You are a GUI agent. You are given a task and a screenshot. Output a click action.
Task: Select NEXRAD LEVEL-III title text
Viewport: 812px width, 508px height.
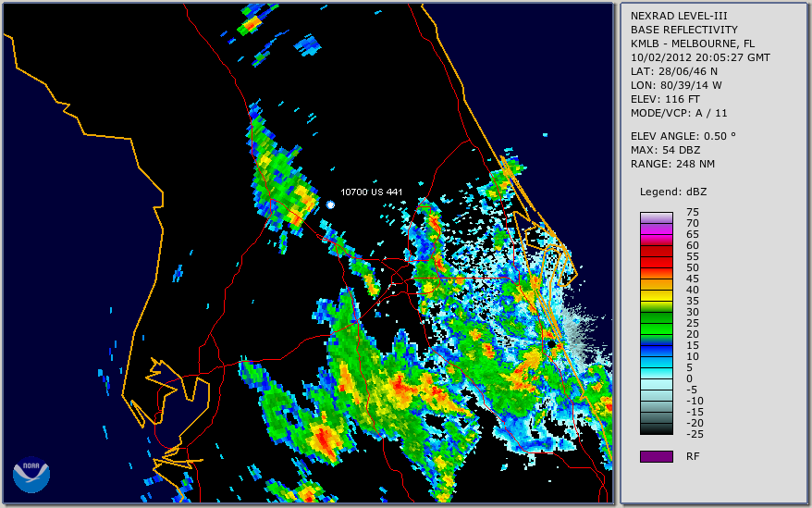click(679, 16)
